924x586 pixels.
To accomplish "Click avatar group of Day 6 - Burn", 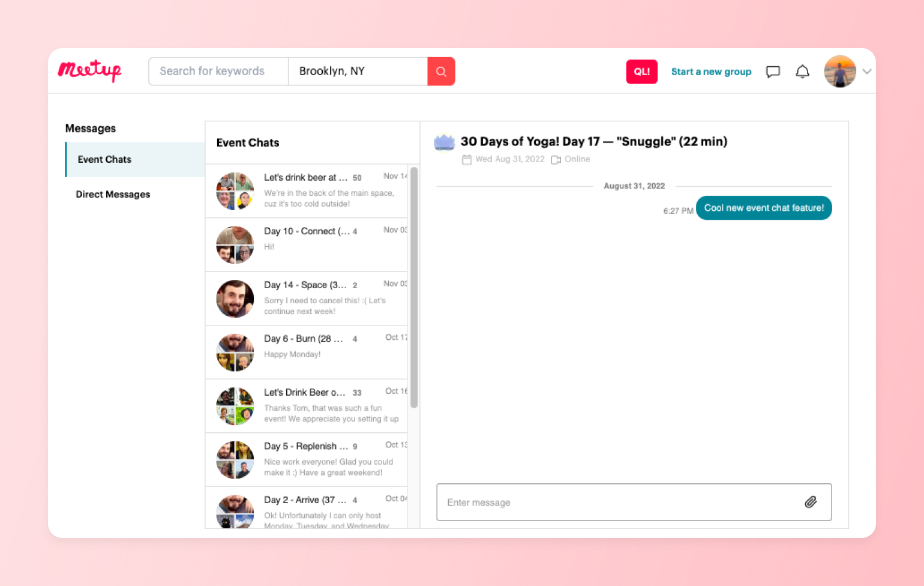I will tap(235, 352).
